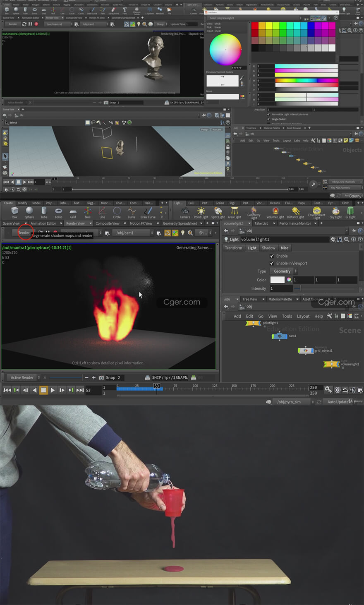Screen dimensions: 364x605
Task: Select the Box shelf tool beside the fire render
Action: 14,212
